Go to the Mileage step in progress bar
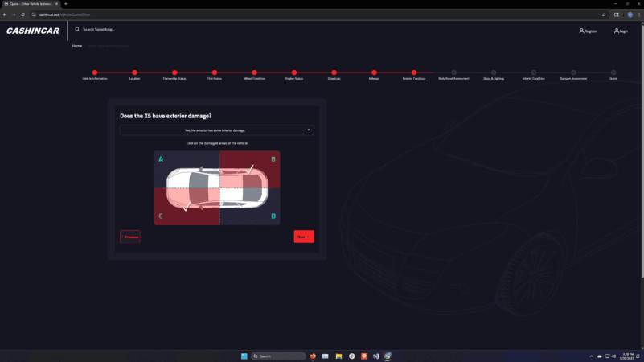Screen dimensions: 644x362 tap(374, 73)
